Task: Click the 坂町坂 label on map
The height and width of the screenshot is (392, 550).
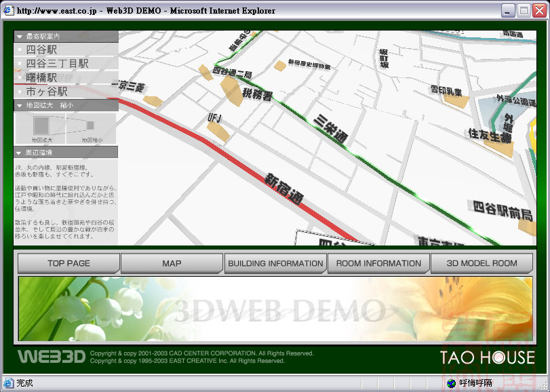Action: pos(384,58)
